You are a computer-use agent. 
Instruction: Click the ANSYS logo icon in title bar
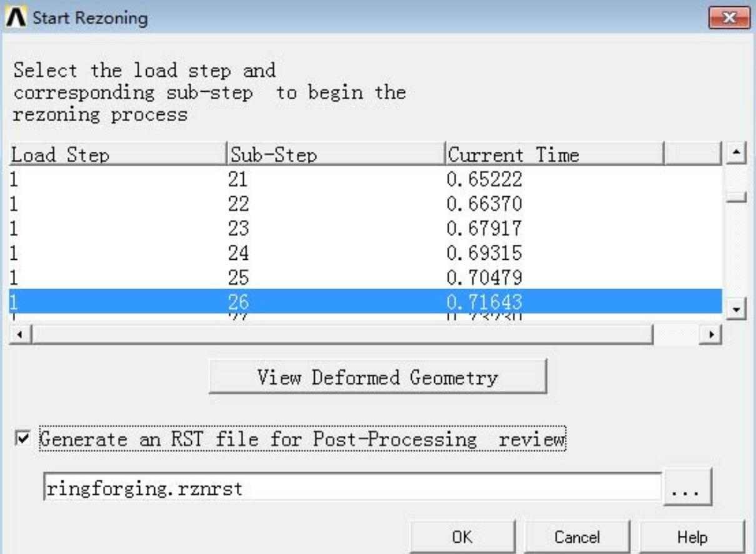16,17
